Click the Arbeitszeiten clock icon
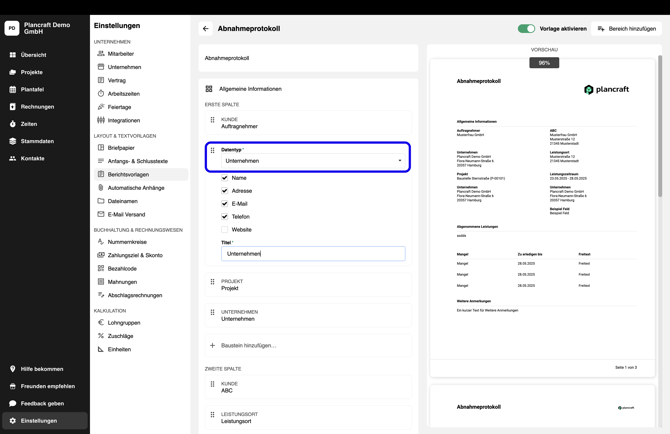 [x=101, y=94]
